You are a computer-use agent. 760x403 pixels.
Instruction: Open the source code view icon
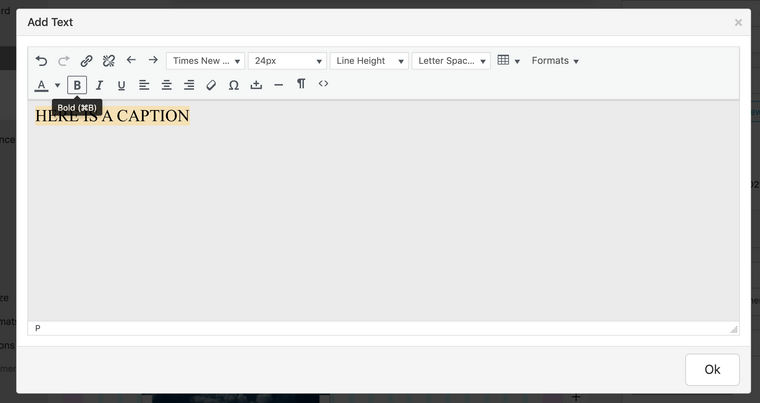(323, 84)
